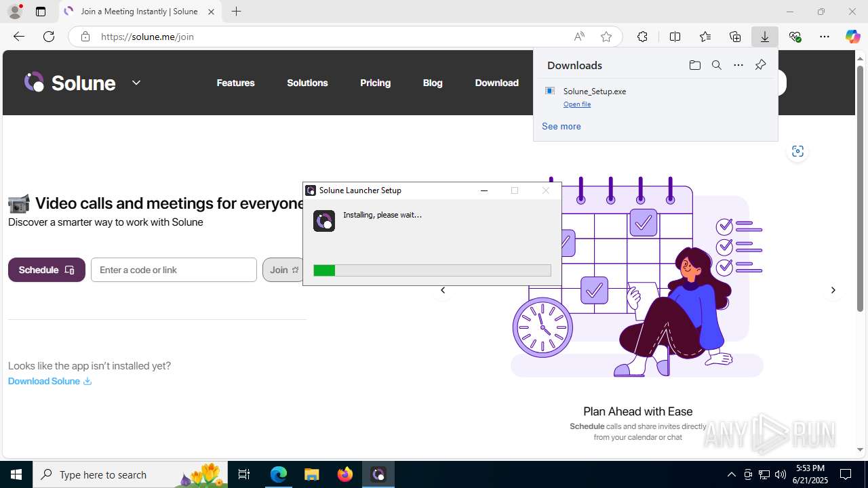This screenshot has width=868, height=488.
Task: Click the Downloads toolbar icon
Action: coord(765,37)
